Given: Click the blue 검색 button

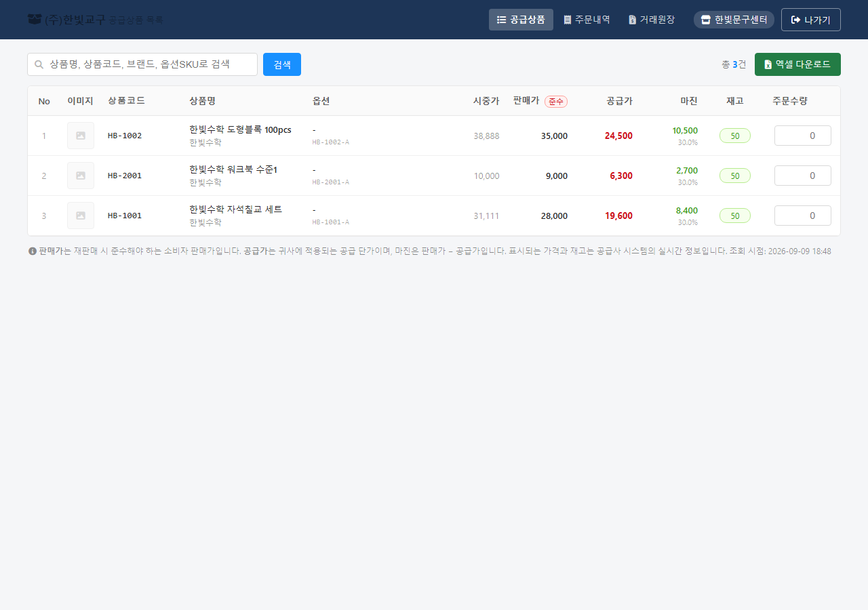Looking at the screenshot, I should tap(282, 64).
